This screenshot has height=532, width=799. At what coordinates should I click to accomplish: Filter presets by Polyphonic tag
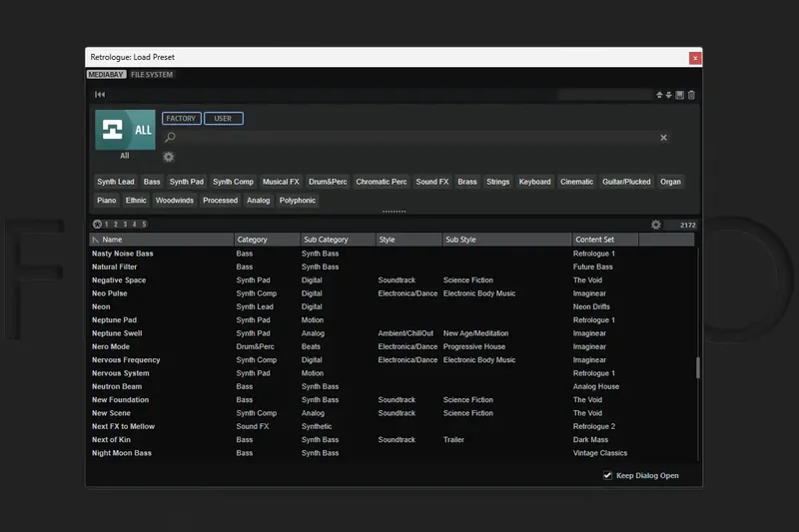(297, 201)
